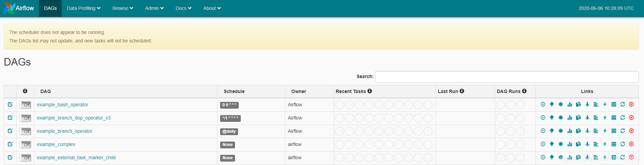Click the @daily schedule badge
This screenshot has width=644, height=165.
pyautogui.click(x=229, y=131)
